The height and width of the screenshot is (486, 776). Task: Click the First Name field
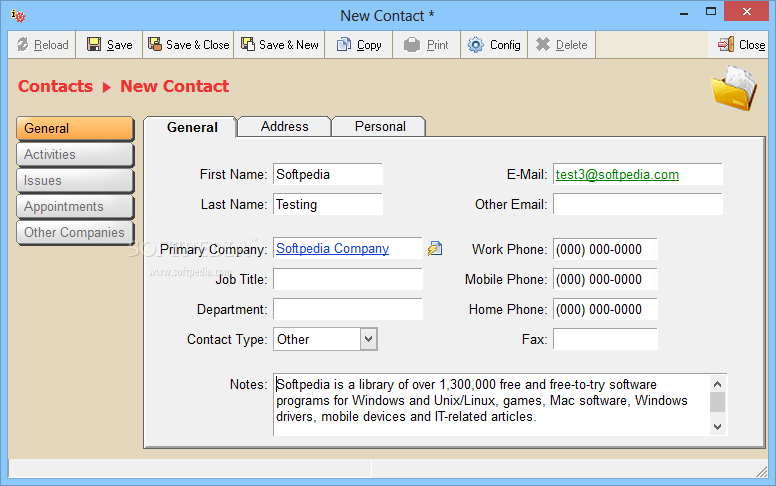(x=328, y=174)
